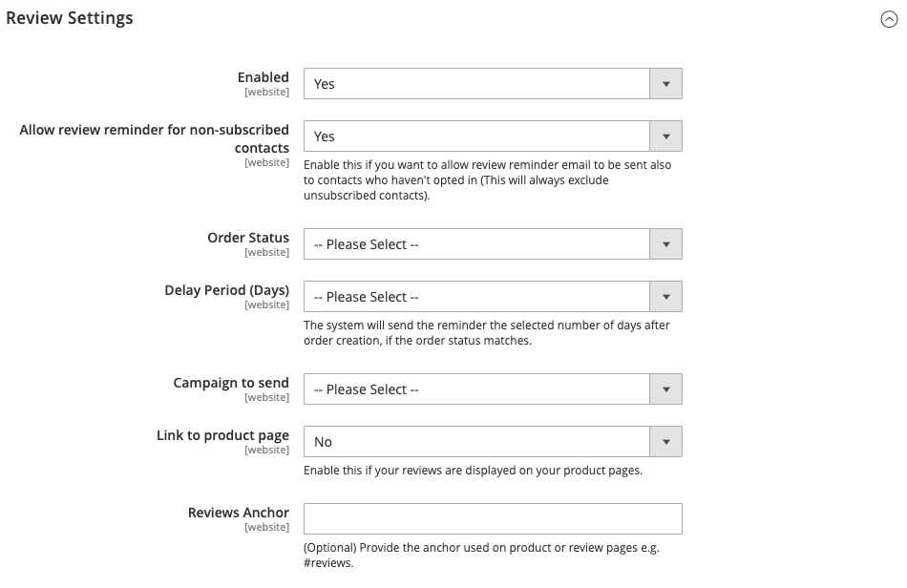
Task: Click the Campaign to send label
Action: [231, 383]
